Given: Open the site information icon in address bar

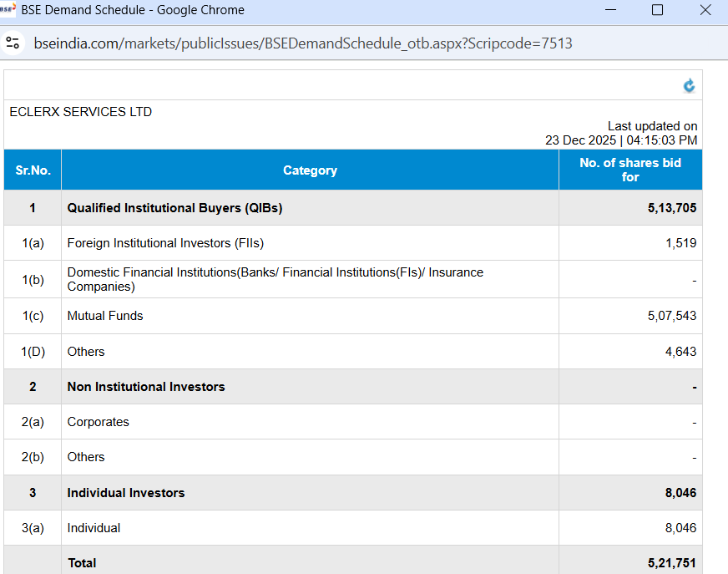Looking at the screenshot, I should click(x=13, y=43).
